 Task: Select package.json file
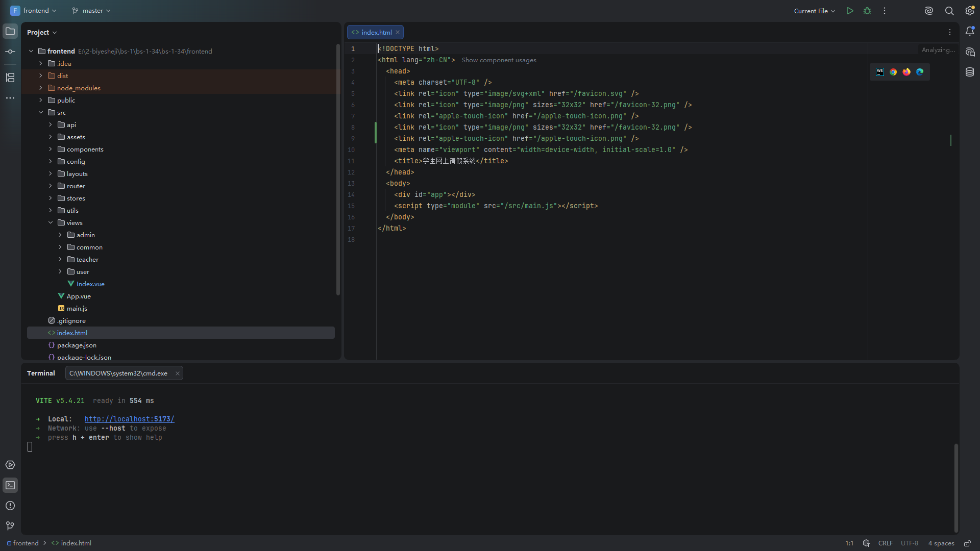click(77, 345)
